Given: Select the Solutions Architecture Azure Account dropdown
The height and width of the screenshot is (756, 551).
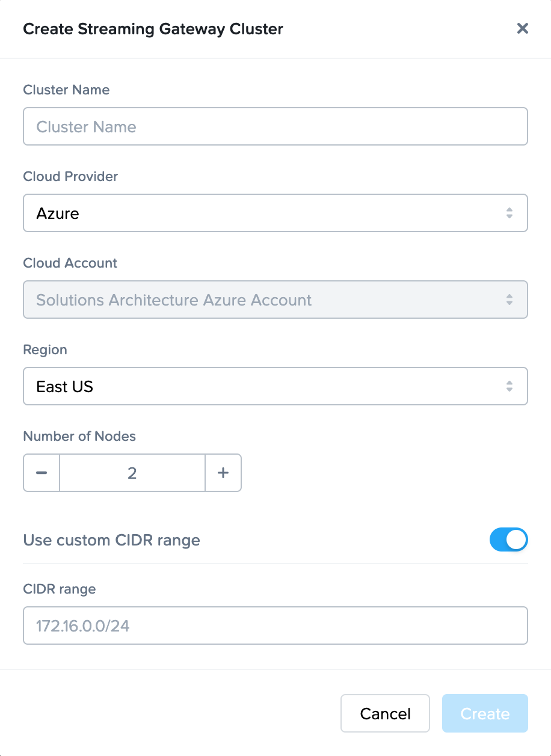Looking at the screenshot, I should pyautogui.click(x=275, y=300).
